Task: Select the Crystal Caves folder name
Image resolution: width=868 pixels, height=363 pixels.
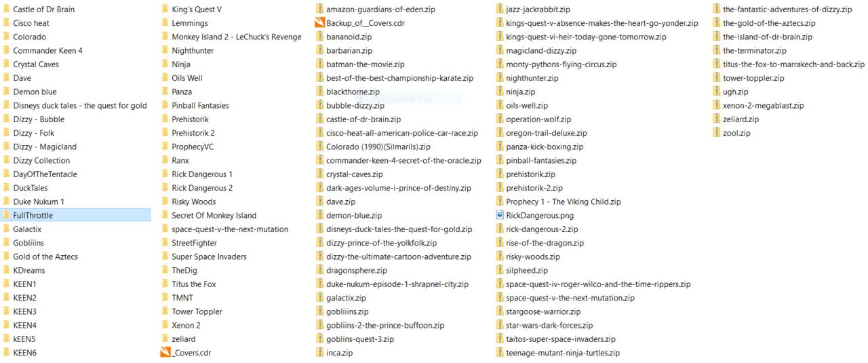Action: [36, 64]
